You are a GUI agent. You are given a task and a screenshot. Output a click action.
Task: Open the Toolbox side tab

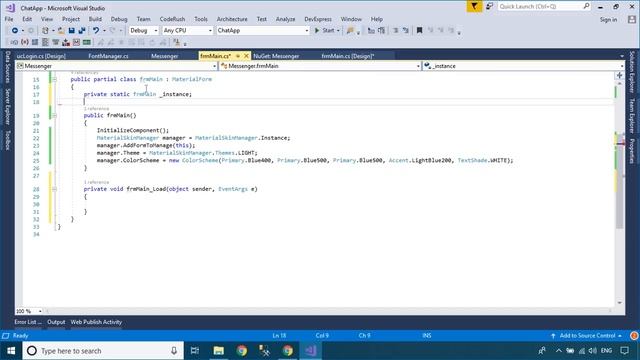click(7, 140)
